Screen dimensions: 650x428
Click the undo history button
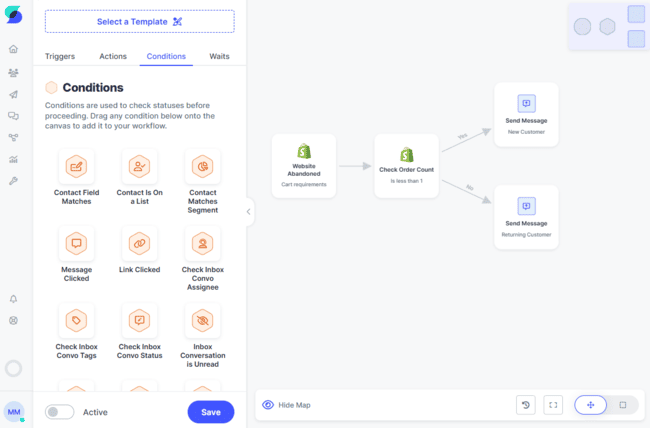pos(526,405)
